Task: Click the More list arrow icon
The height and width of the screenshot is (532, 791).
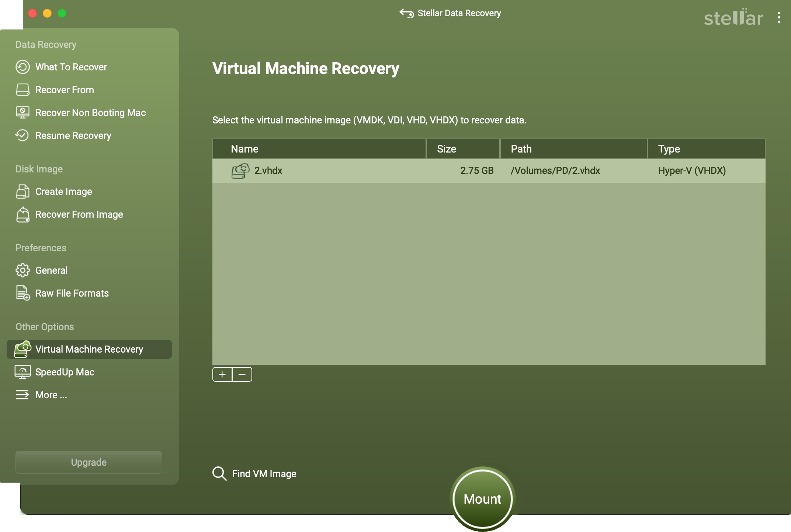Action: point(22,395)
